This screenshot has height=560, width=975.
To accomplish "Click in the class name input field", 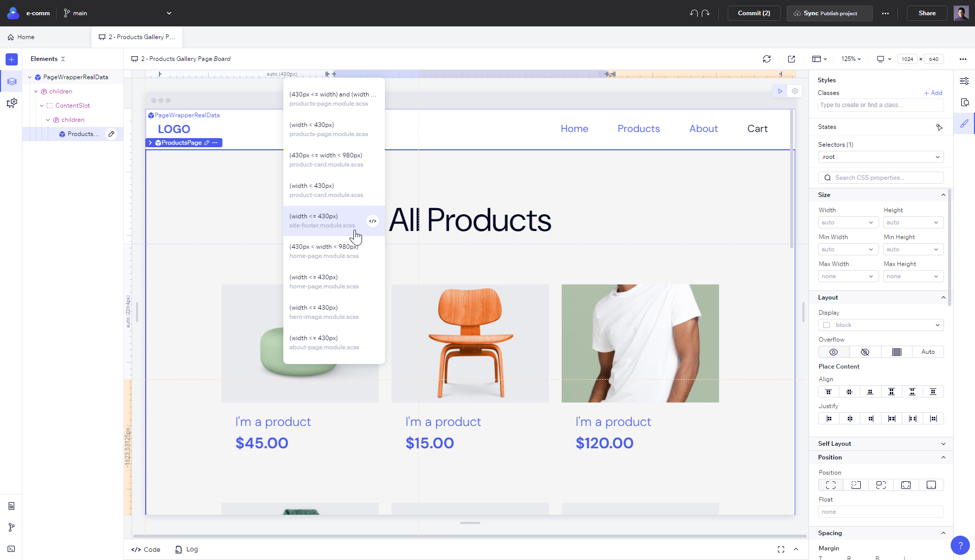I will (x=881, y=105).
